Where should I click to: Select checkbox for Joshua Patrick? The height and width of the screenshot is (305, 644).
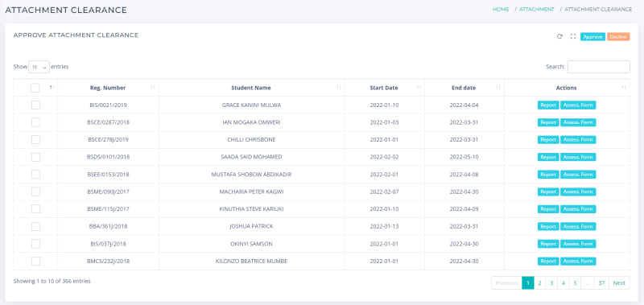[35, 227]
